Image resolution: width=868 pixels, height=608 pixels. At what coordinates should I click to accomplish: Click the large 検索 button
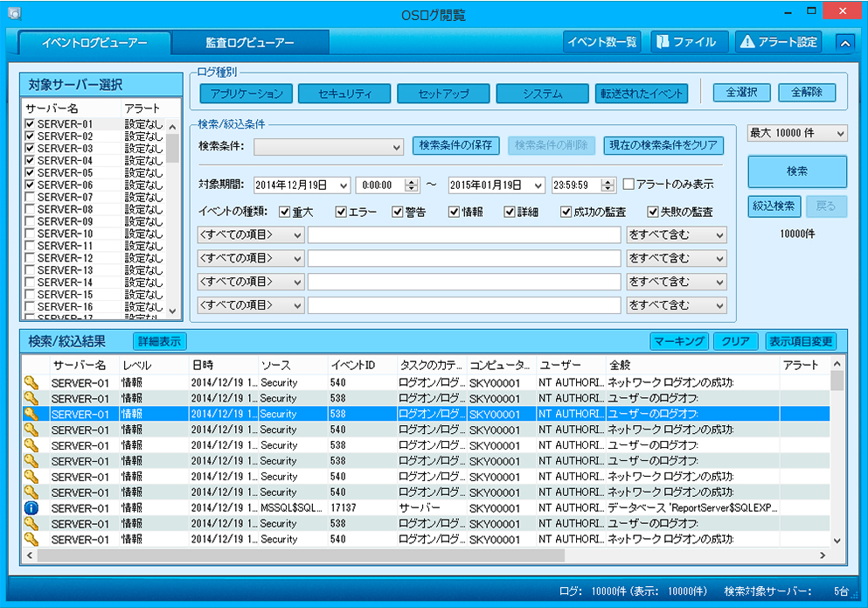(x=796, y=171)
